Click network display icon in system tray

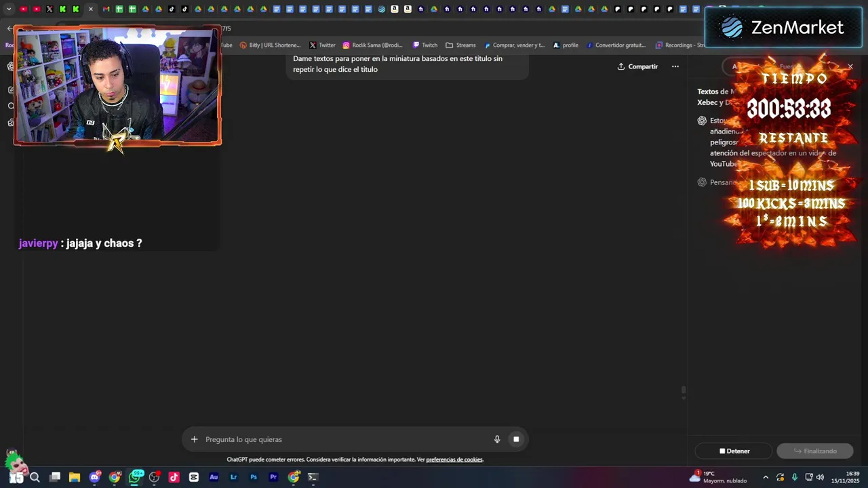pyautogui.click(x=809, y=477)
